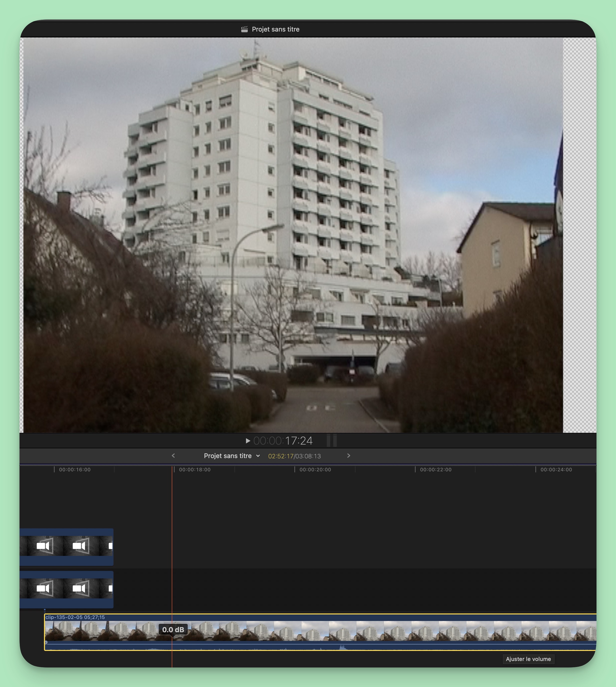
Task: Click the play button beside the timecode
Action: tap(248, 441)
